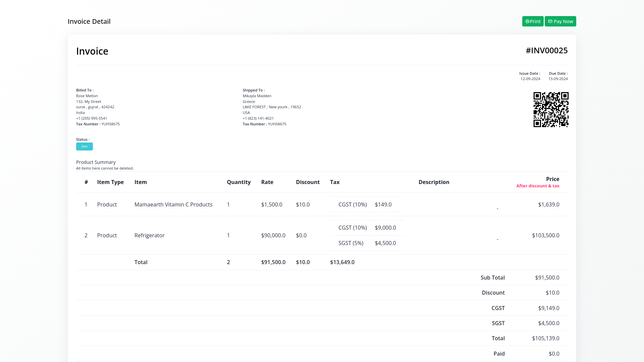Click the Due Date value 13-09-2024
The image size is (644, 362).
coord(558,79)
